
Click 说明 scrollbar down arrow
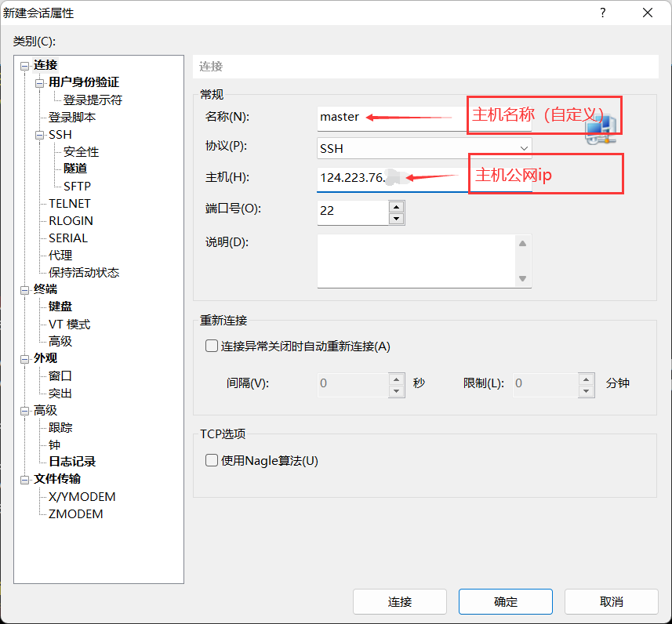point(522,278)
